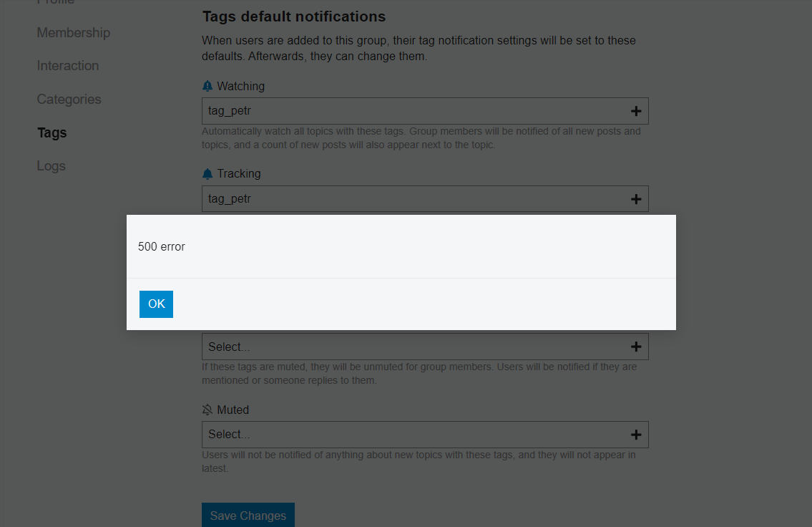Open the Categories section
The height and width of the screenshot is (527, 812).
pos(69,100)
